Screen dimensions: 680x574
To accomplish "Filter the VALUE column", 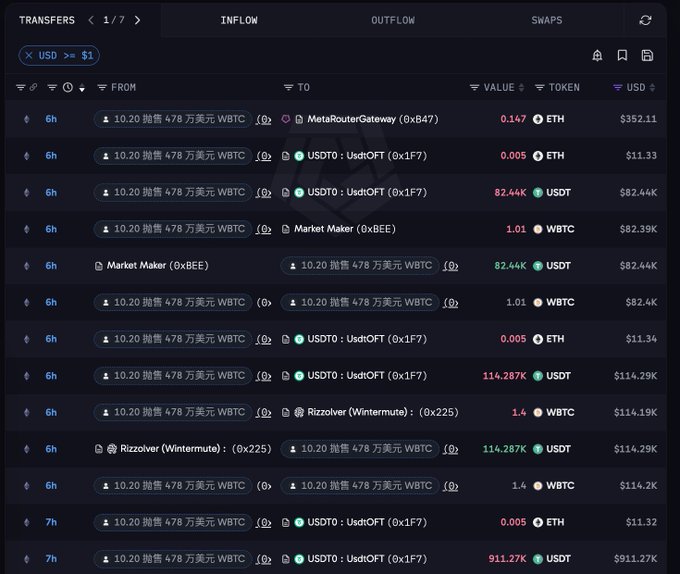I will click(x=474, y=88).
